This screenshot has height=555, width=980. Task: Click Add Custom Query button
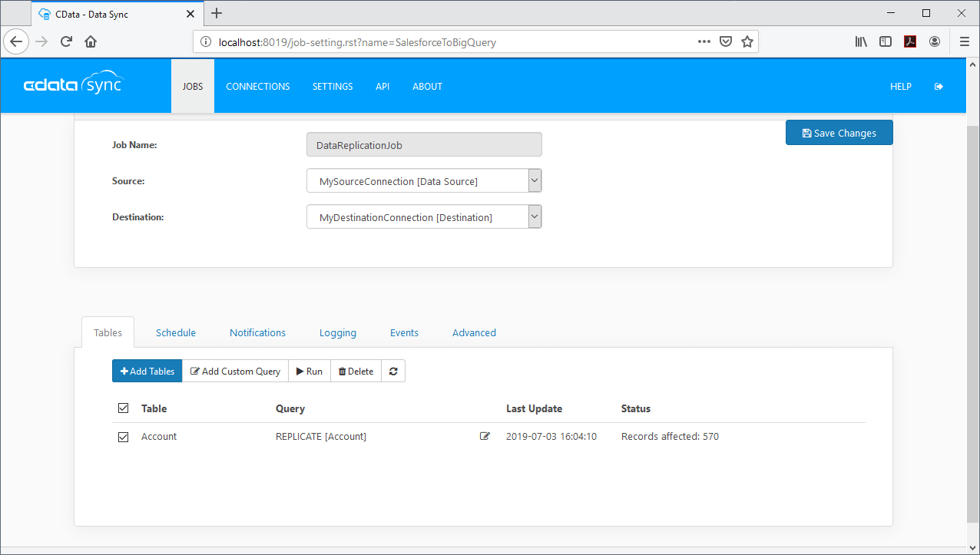pos(236,372)
